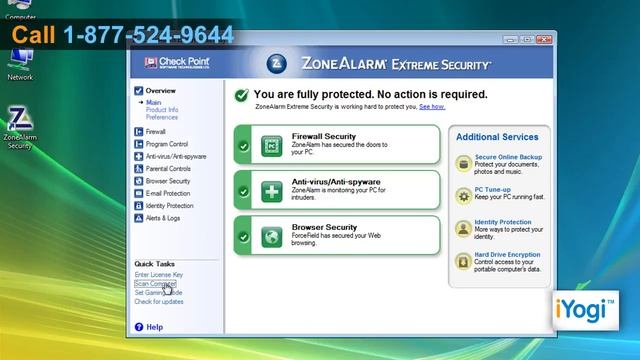
Task: Click the Firewall sidebar icon
Action: pos(139,131)
